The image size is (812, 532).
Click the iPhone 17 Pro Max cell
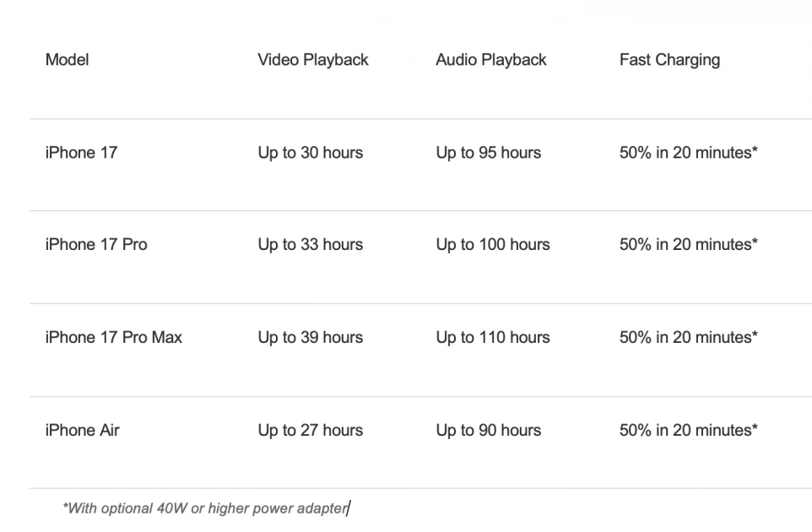(114, 337)
